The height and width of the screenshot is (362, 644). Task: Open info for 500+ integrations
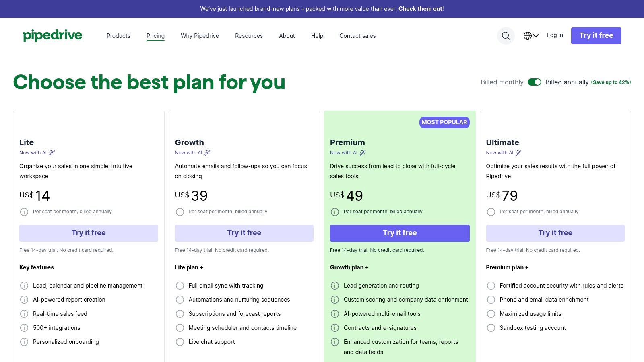tap(24, 328)
